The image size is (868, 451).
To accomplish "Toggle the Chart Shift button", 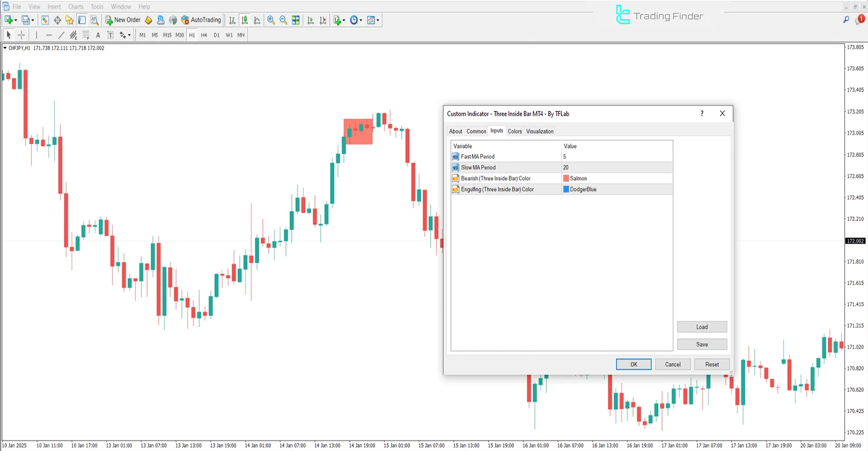I will (323, 20).
